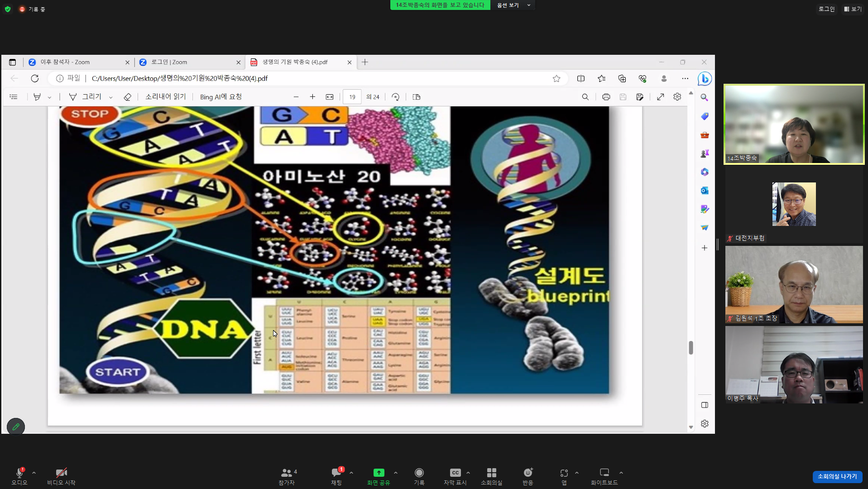Toggle captions with 자막 표시 button
Viewport: 868px width, 489px height.
coord(455,476)
